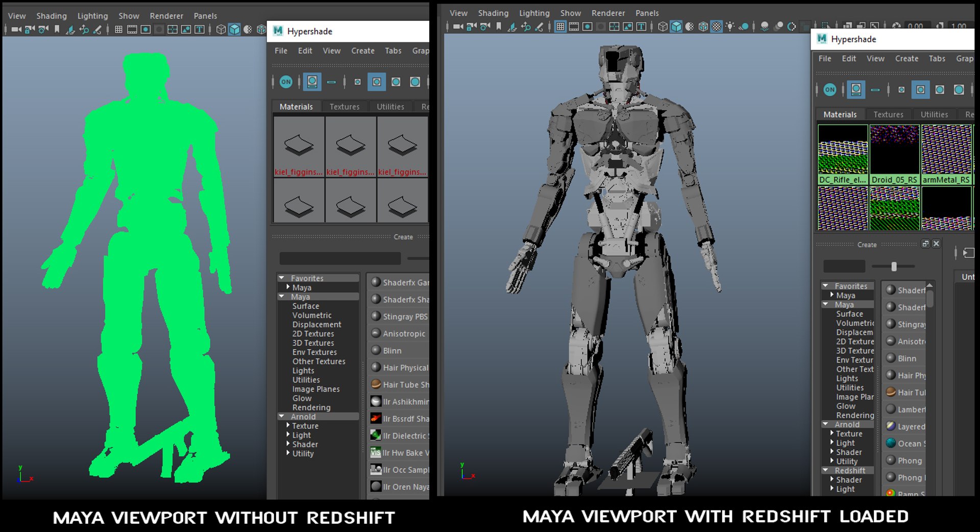Image resolution: width=980 pixels, height=532 pixels.
Task: Click Textured checker icon in right viewport toolbar
Action: 717,27
